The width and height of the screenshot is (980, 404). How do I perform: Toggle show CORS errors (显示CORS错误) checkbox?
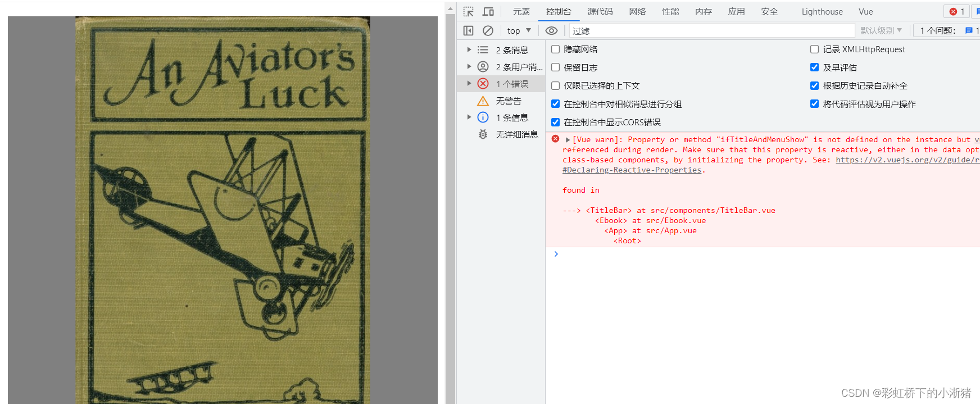[555, 122]
